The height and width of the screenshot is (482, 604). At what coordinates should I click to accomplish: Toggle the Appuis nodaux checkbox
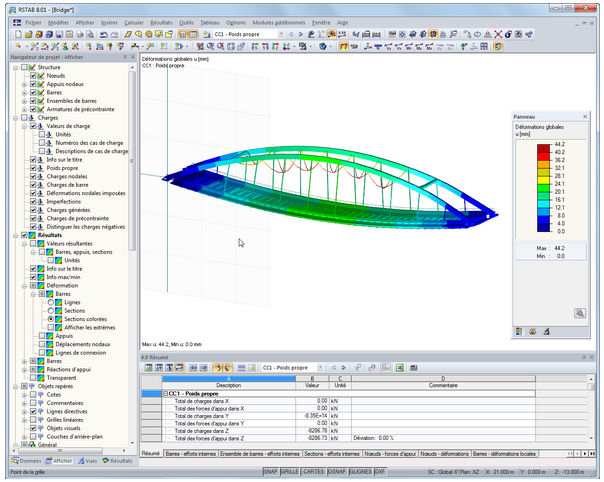[33, 84]
